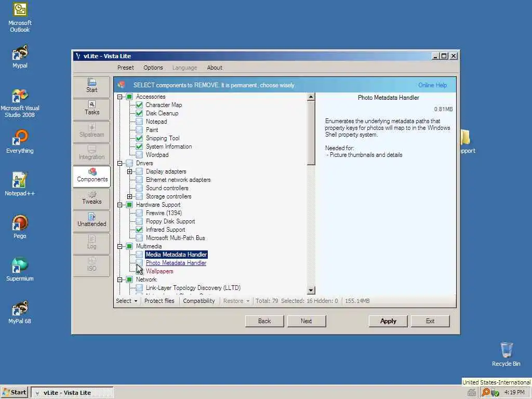The width and height of the screenshot is (532, 399).
Task: Collapse the Hardware Support tree node
Action: point(120,205)
